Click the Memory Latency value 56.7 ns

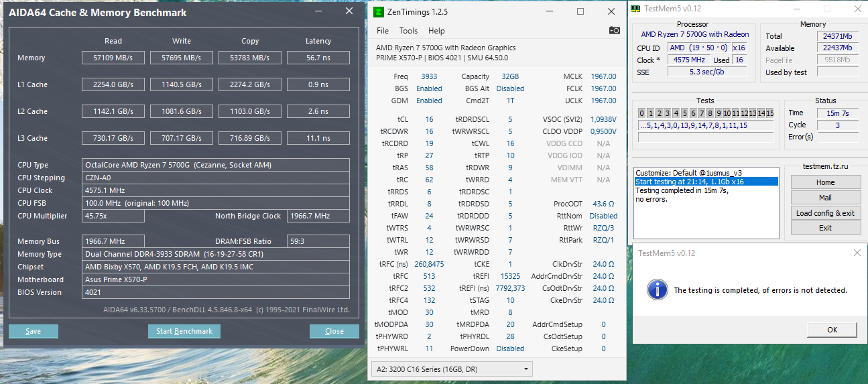click(318, 58)
